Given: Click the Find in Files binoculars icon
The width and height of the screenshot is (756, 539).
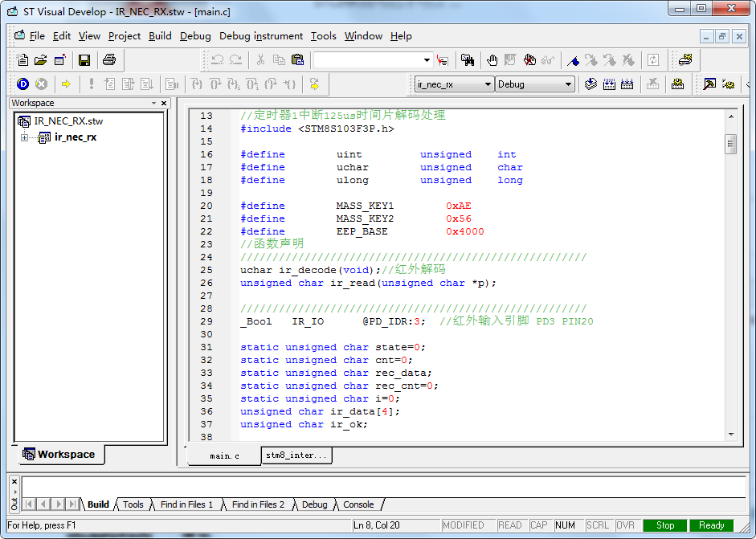Looking at the screenshot, I should tap(468, 59).
